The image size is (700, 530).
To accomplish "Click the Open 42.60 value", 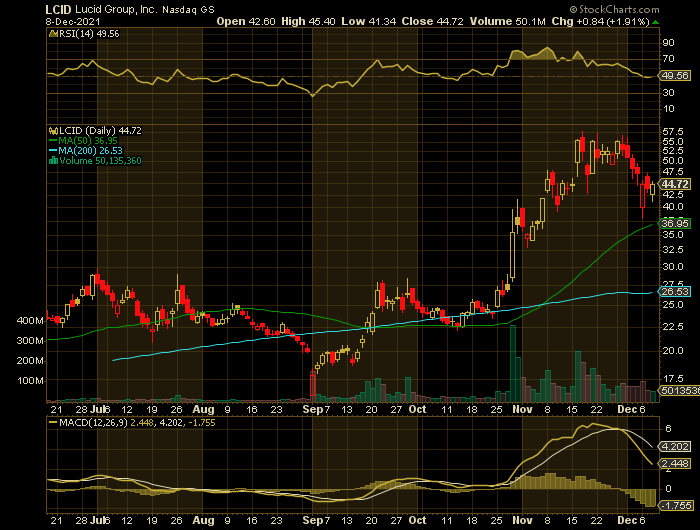I will [x=246, y=21].
